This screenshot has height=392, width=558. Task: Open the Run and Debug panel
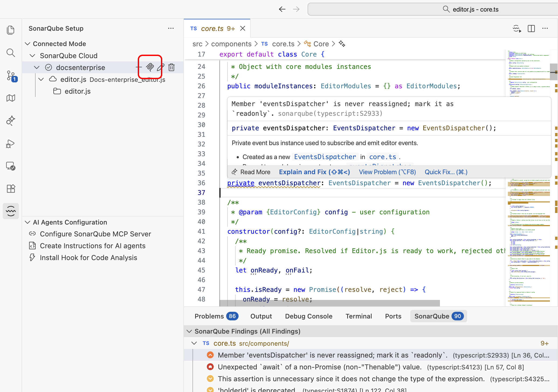(11, 144)
